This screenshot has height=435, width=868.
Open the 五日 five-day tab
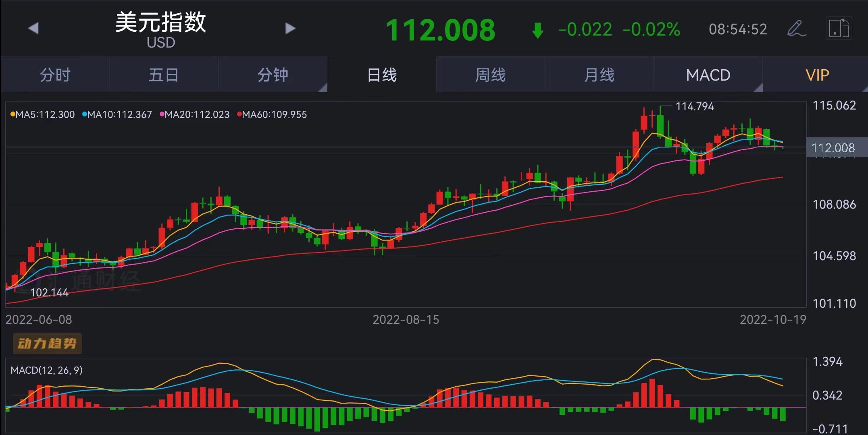[x=164, y=75]
